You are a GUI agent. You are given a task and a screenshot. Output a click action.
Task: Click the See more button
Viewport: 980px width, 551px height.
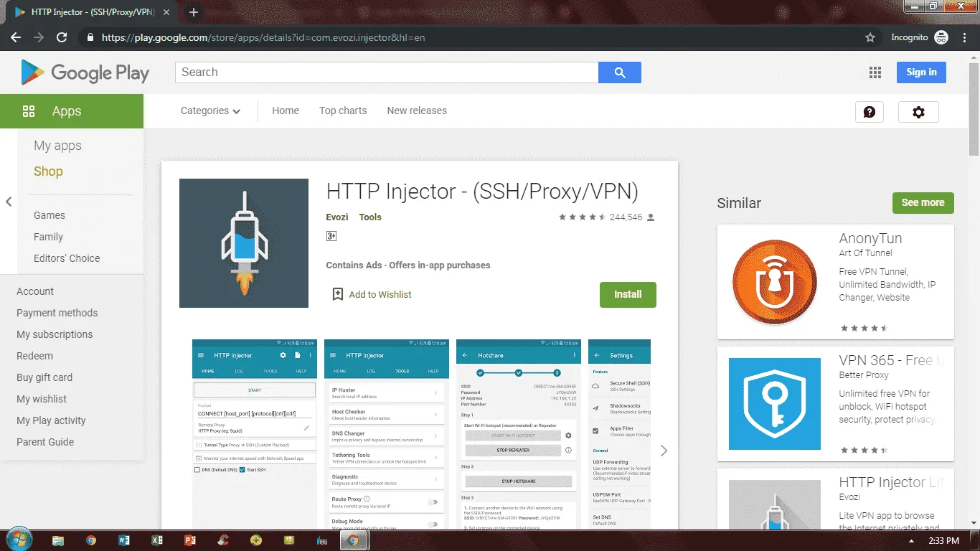coord(923,203)
